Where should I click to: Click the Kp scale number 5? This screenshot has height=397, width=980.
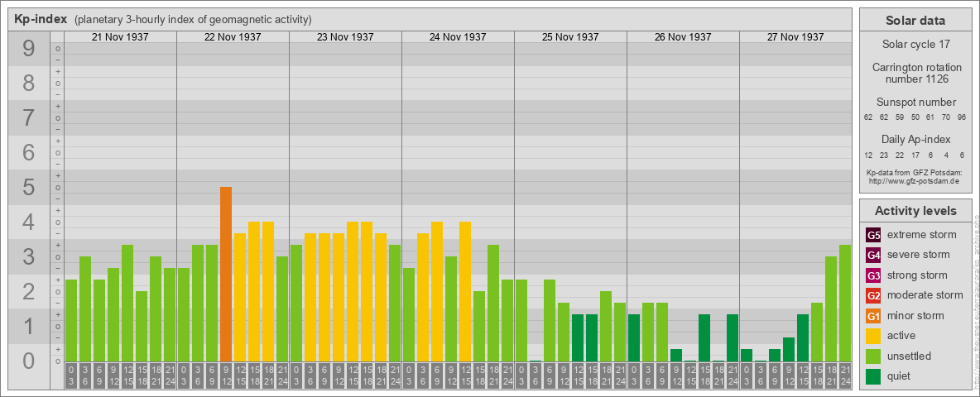coord(29,187)
